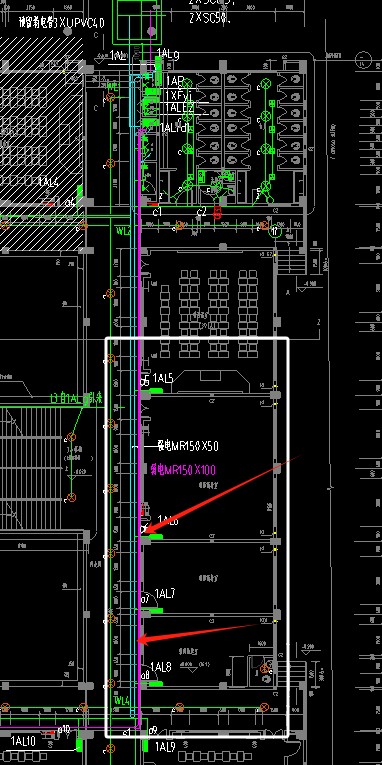The height and width of the screenshot is (765, 382).
Task: Select the o10 tag near 1AL10
Action: pos(64,729)
